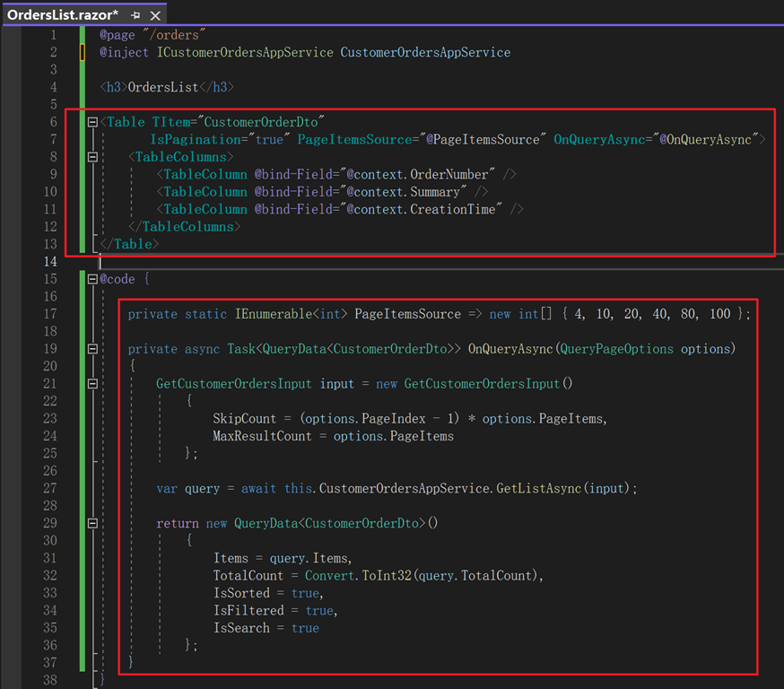784x689 pixels.
Task: Collapse the TableColumns block on line 8
Action: click(x=92, y=157)
